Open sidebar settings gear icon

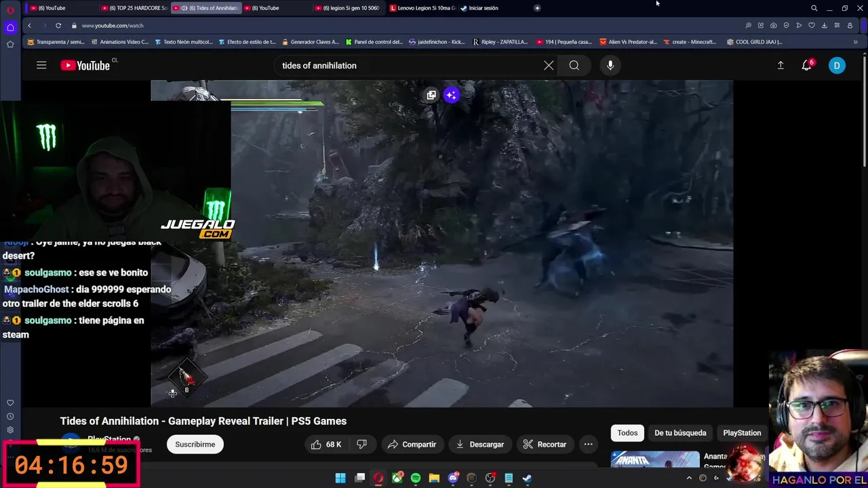coord(10,430)
